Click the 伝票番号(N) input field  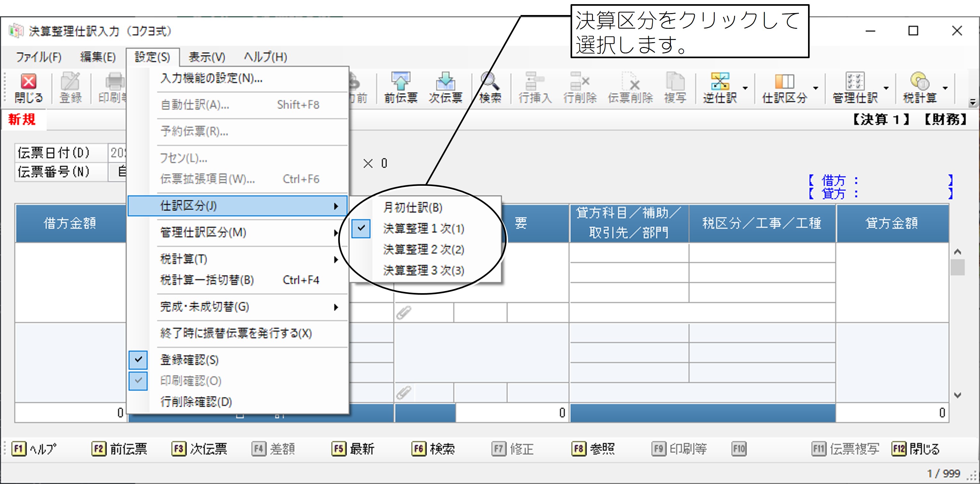coord(117,172)
